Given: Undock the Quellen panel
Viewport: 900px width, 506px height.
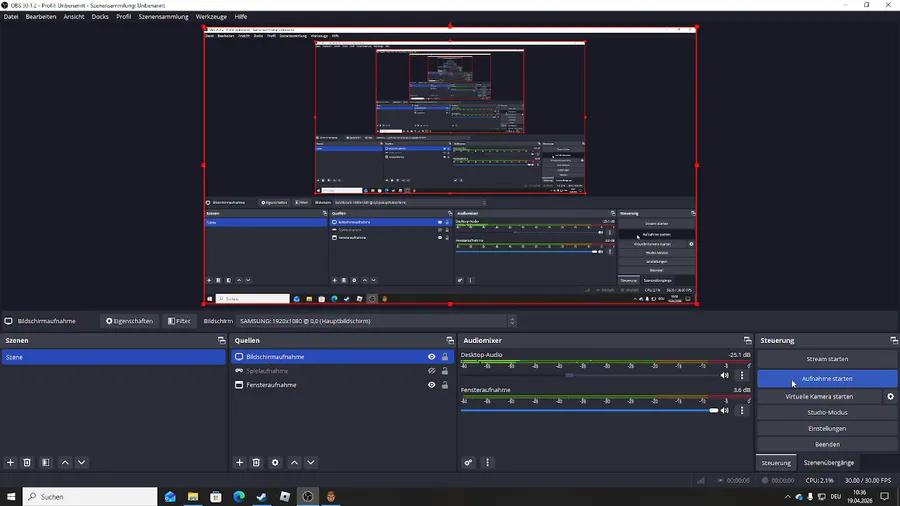Looking at the screenshot, I should tap(450, 341).
